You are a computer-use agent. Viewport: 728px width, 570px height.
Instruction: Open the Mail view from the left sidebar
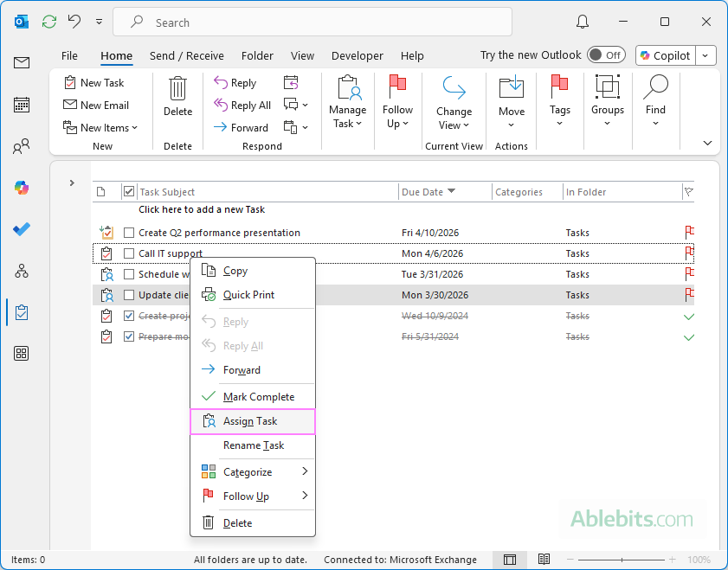21,62
